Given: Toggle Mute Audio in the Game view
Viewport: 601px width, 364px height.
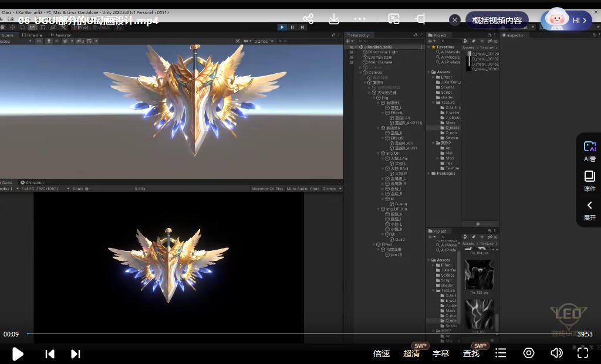Looking at the screenshot, I should point(297,189).
